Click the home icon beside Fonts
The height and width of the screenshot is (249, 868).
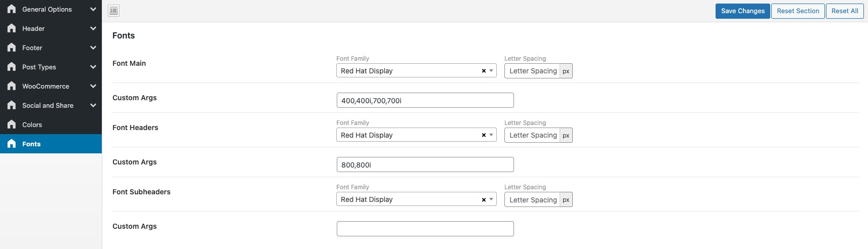coord(12,144)
